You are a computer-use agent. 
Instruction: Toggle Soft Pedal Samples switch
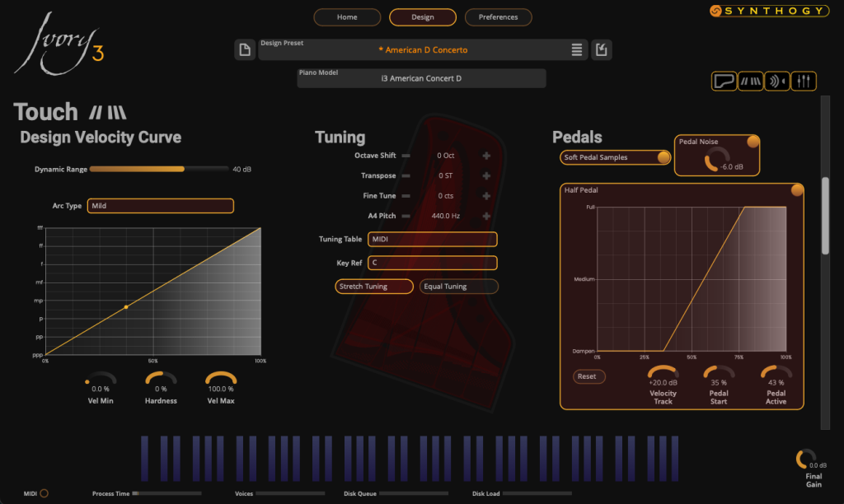663,157
